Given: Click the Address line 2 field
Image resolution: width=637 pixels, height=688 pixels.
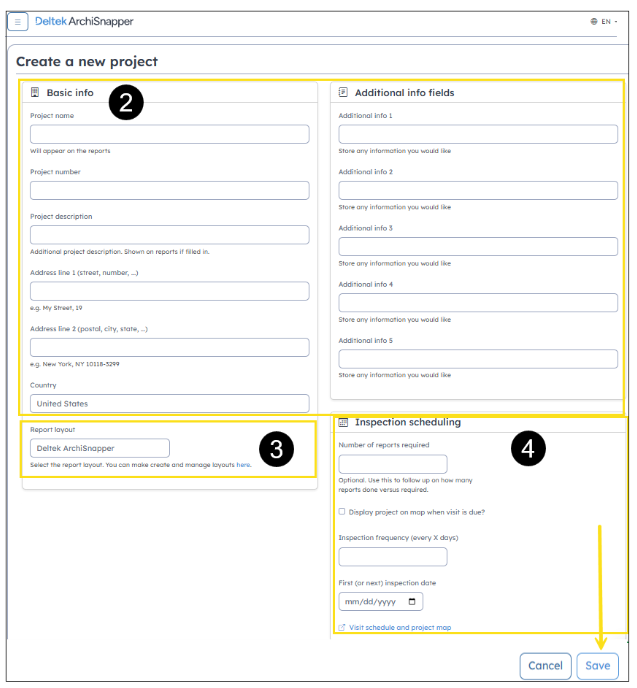Looking at the screenshot, I should (x=170, y=347).
